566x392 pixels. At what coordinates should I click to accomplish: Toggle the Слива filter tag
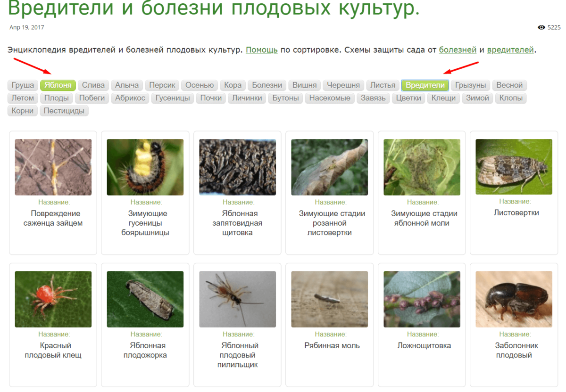pos(93,85)
